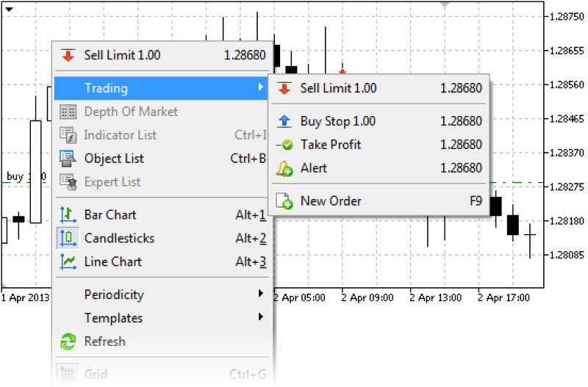
Task: Click the 1.28370 price scale label
Action: [x=567, y=153]
